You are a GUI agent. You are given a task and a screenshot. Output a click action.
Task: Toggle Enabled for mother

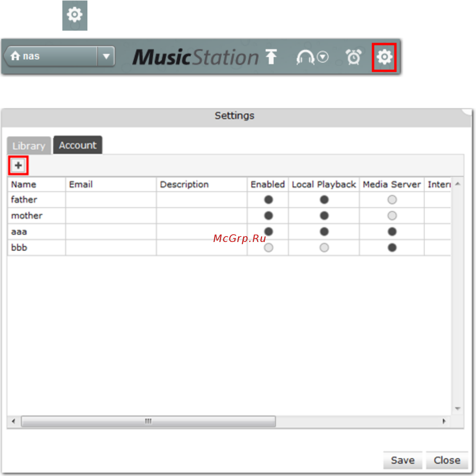tap(268, 216)
